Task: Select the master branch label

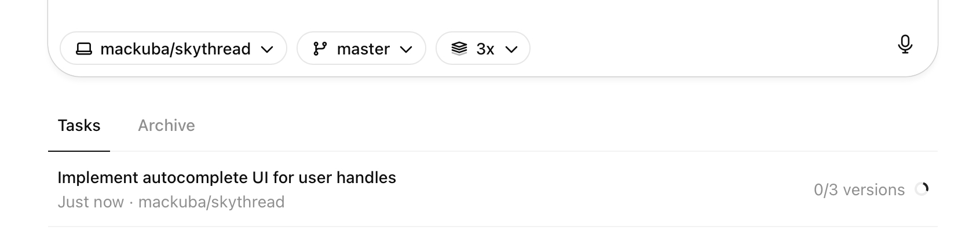Action: click(x=363, y=49)
